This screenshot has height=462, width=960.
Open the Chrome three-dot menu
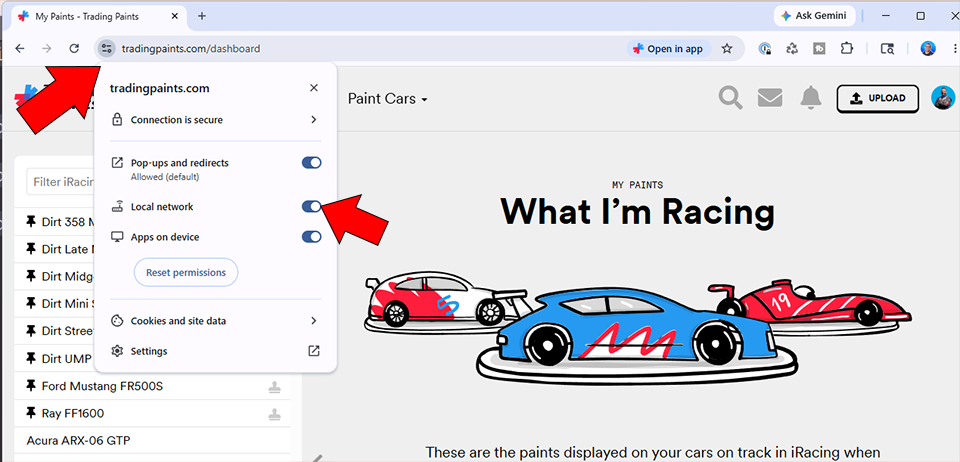pos(955,49)
